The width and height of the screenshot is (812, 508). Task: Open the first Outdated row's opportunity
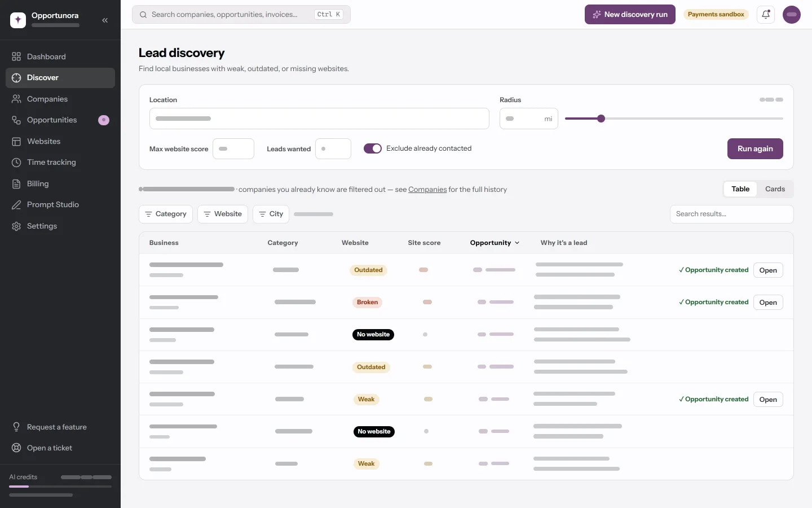(768, 270)
